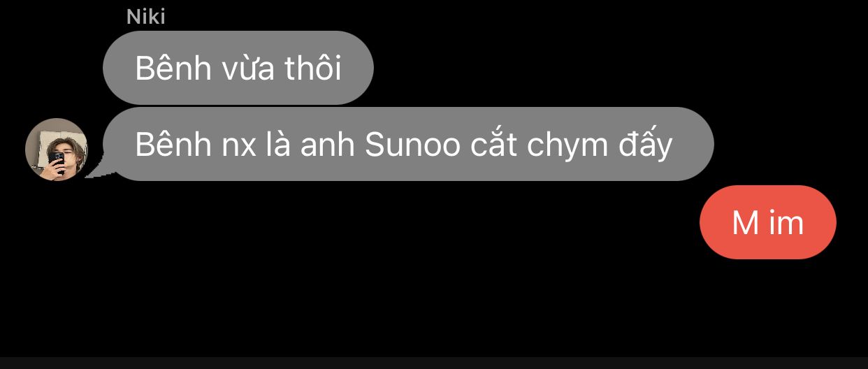Click the word "im" in the red bubble
This screenshot has height=369, width=868.
(x=787, y=223)
